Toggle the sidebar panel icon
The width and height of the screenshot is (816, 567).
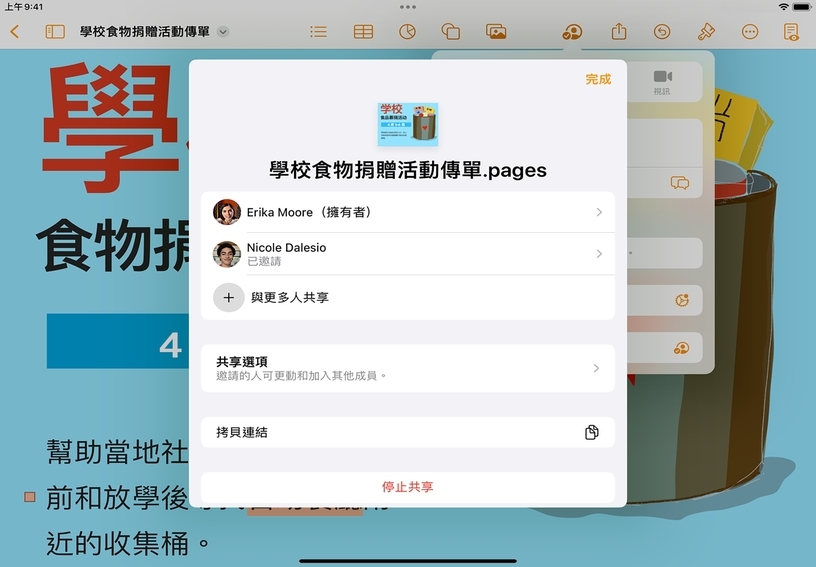point(55,32)
